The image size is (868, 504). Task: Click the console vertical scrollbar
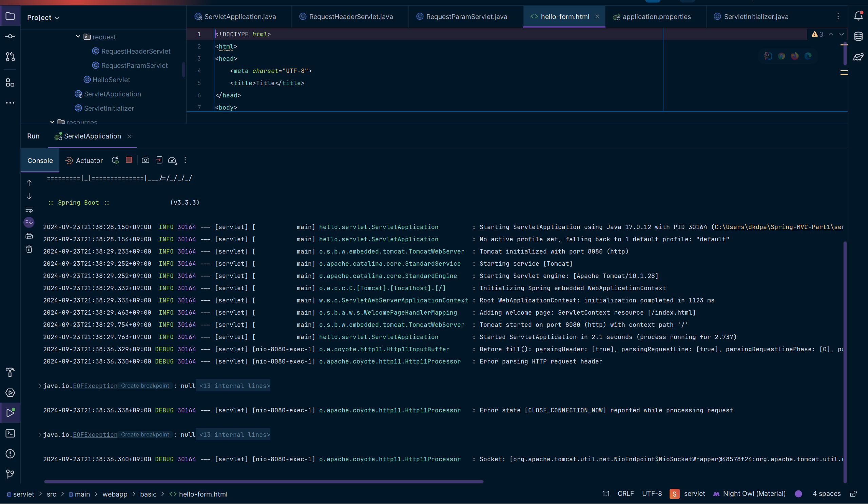845,362
